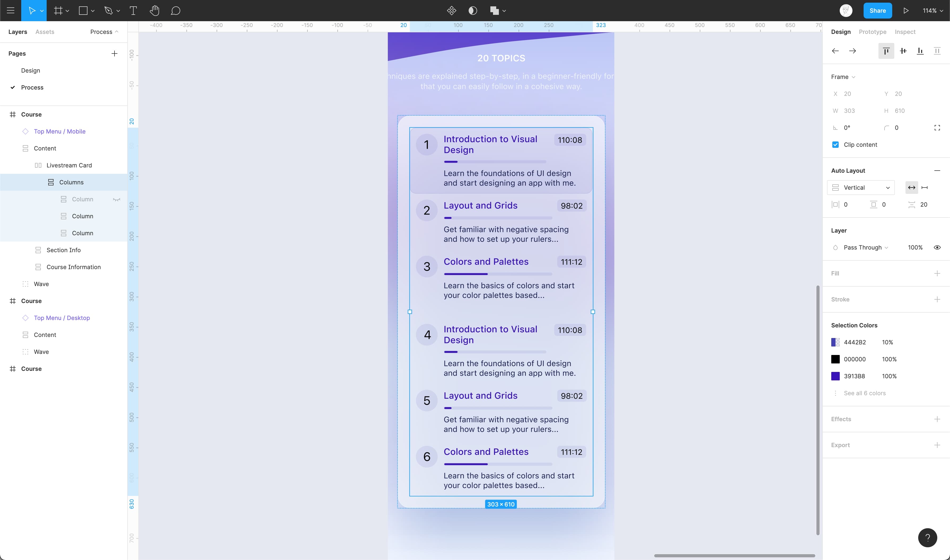The image size is (950, 560).
Task: Select the Text tool
Action: pyautogui.click(x=133, y=11)
